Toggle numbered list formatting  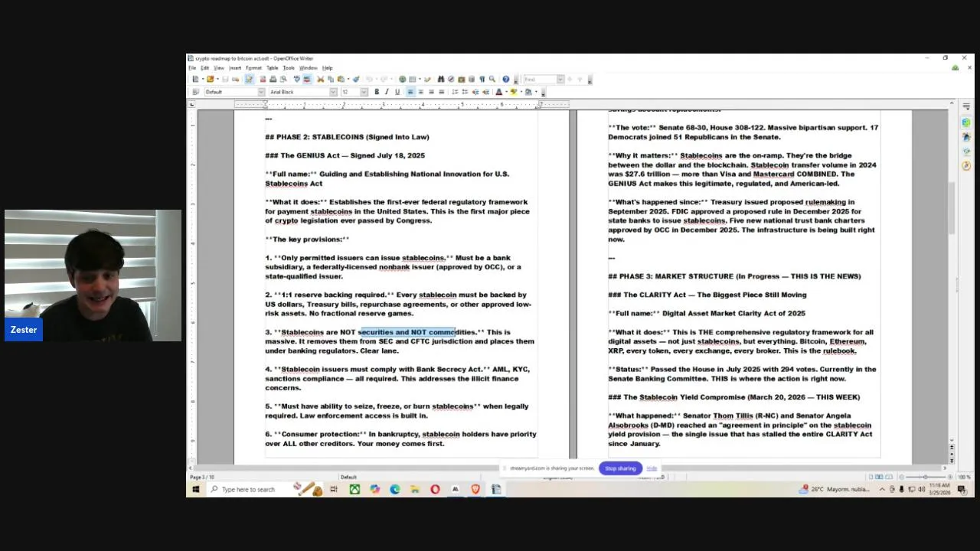coord(455,92)
